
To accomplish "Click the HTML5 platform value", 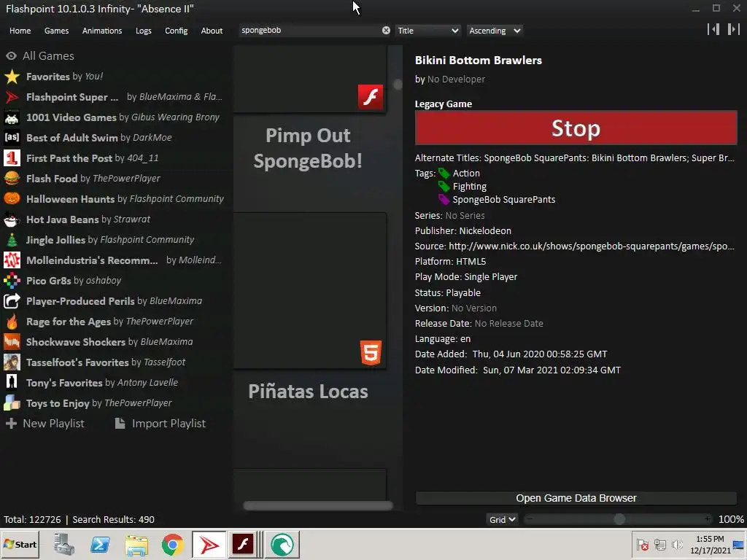I will (471, 262).
